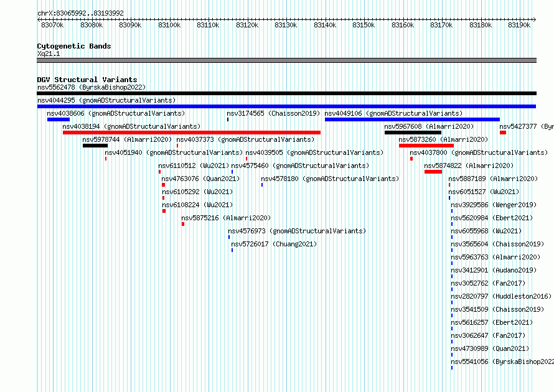Open nsv5541056 variant label
The image size is (554, 392).
point(502,362)
